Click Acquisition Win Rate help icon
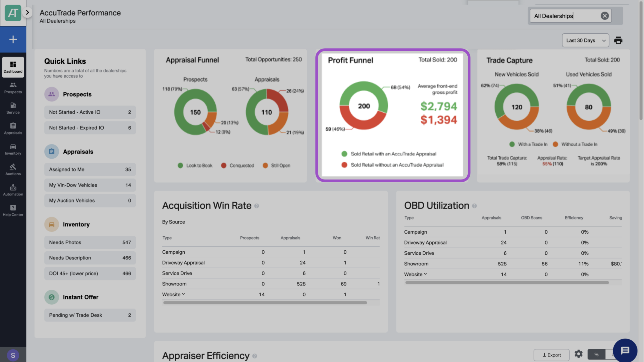 tap(257, 206)
